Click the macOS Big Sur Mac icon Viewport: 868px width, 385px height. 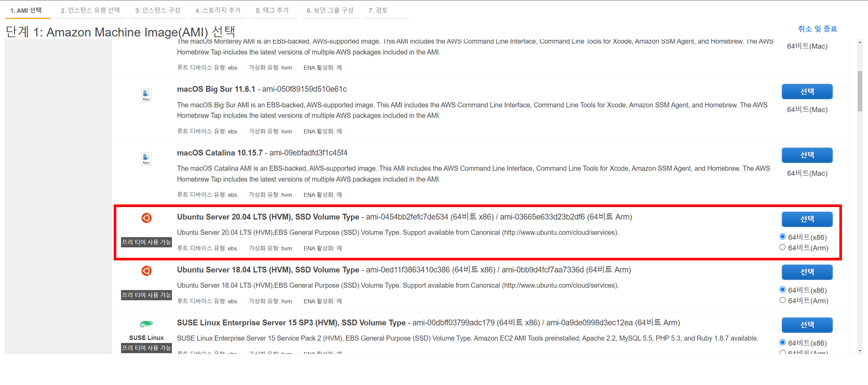click(x=146, y=95)
